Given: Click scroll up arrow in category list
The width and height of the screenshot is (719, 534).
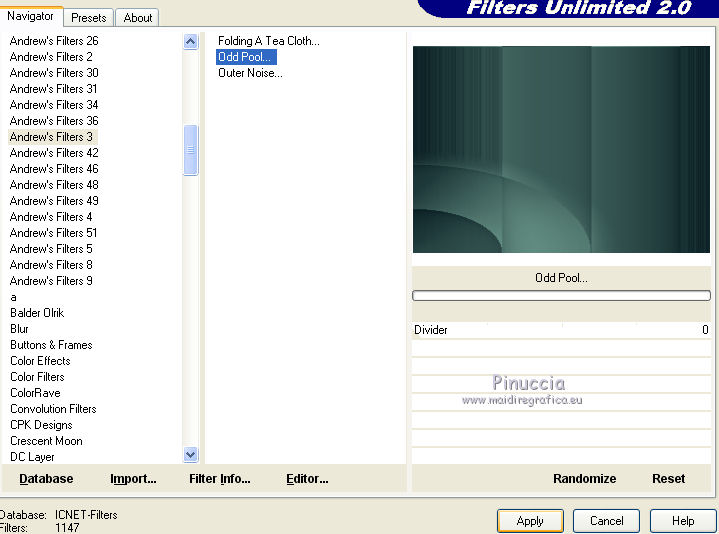Looking at the screenshot, I should point(190,42).
